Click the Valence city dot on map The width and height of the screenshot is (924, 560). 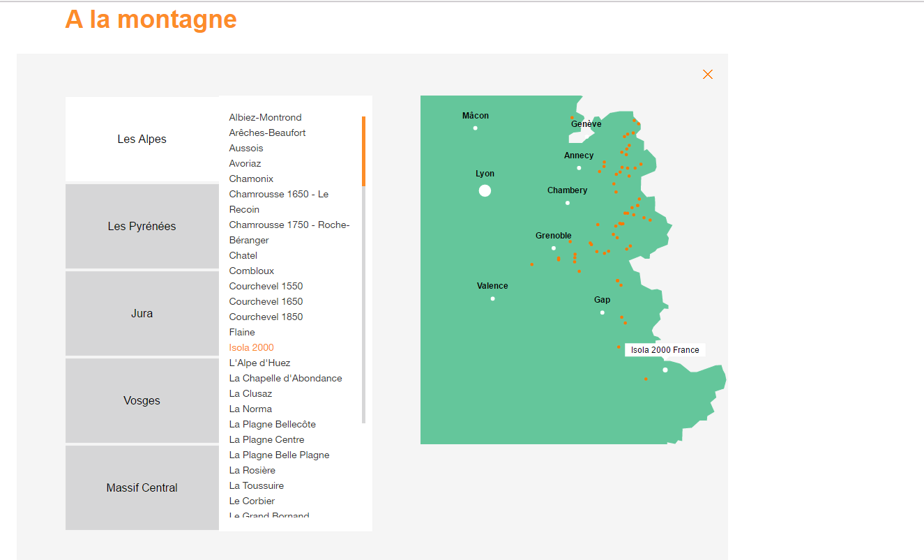492,298
